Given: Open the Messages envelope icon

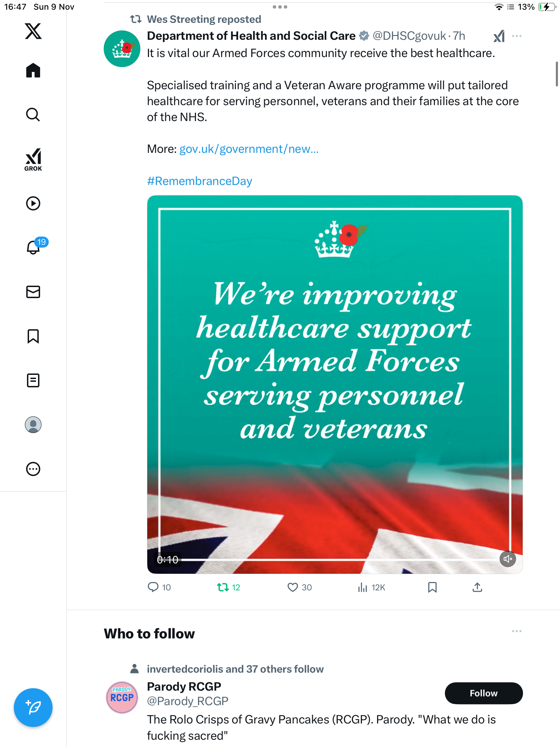Looking at the screenshot, I should pyautogui.click(x=33, y=292).
